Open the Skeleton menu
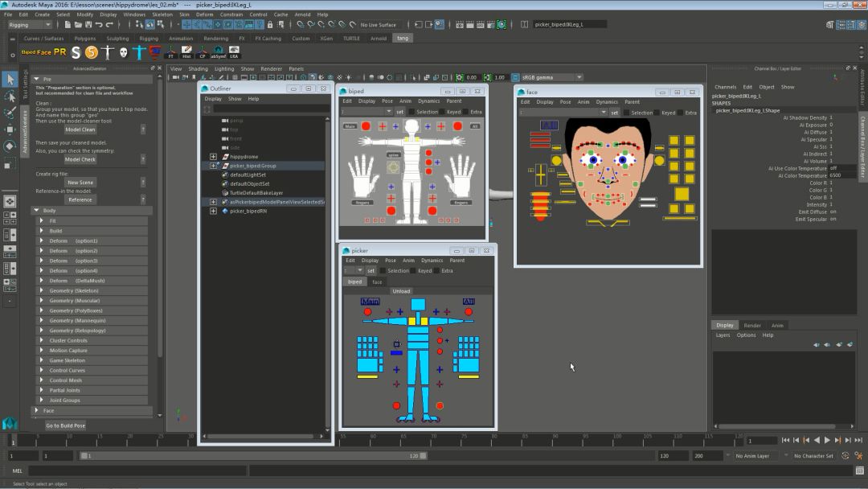This screenshot has height=489, width=868. coord(162,14)
